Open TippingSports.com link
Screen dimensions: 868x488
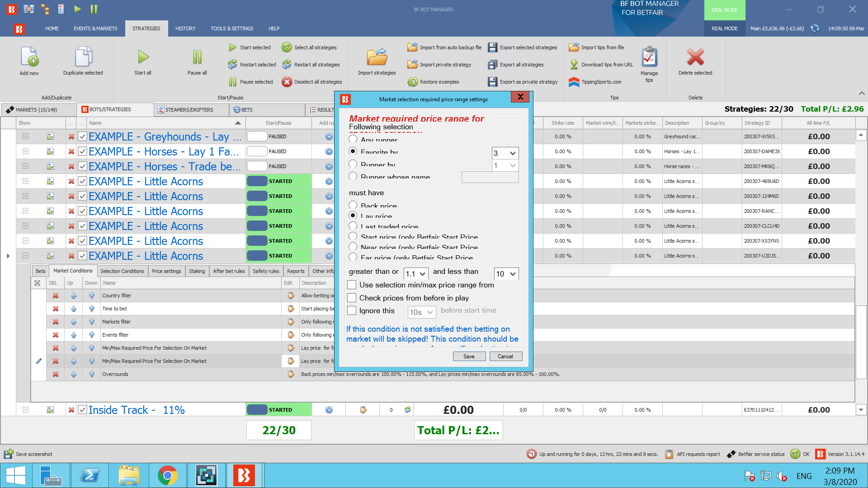[x=595, y=82]
